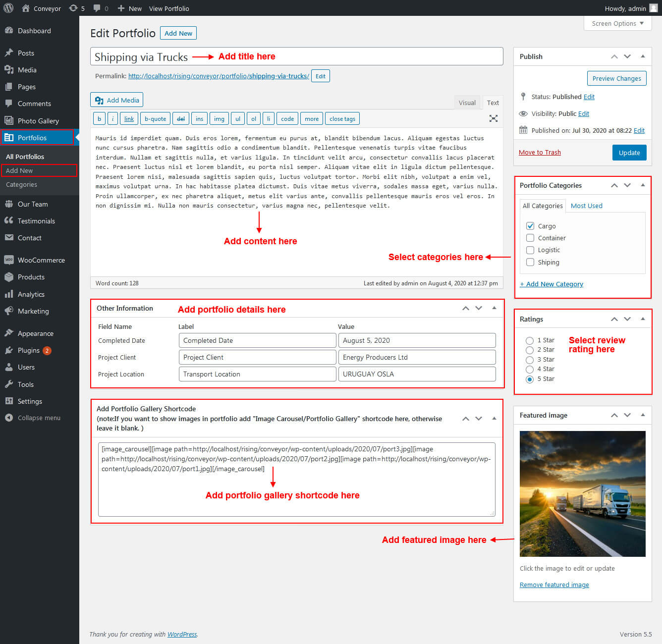Screen dimensions: 662x644
Task: Click the Conveyor home icon
Action: [26, 8]
